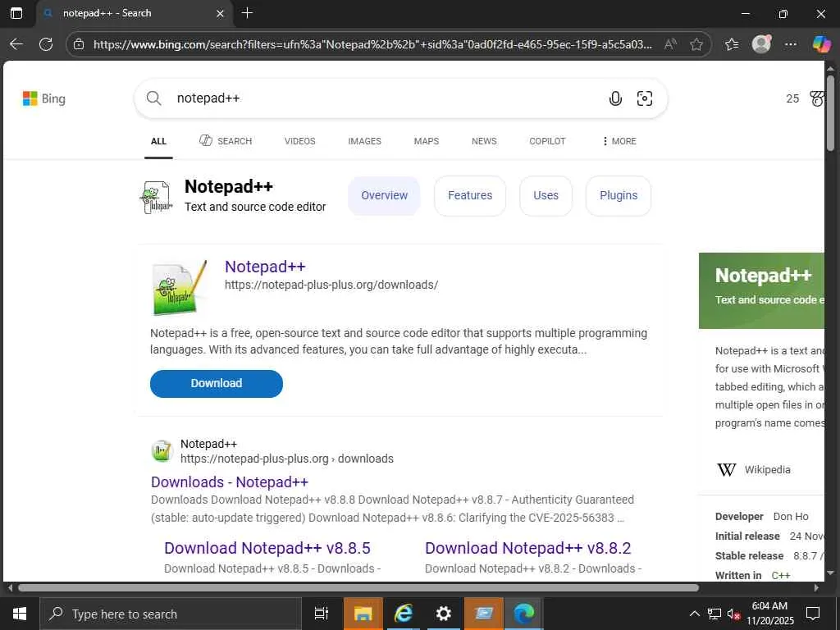Select the Features pill
Image resolution: width=840 pixels, height=630 pixels.
tap(470, 195)
